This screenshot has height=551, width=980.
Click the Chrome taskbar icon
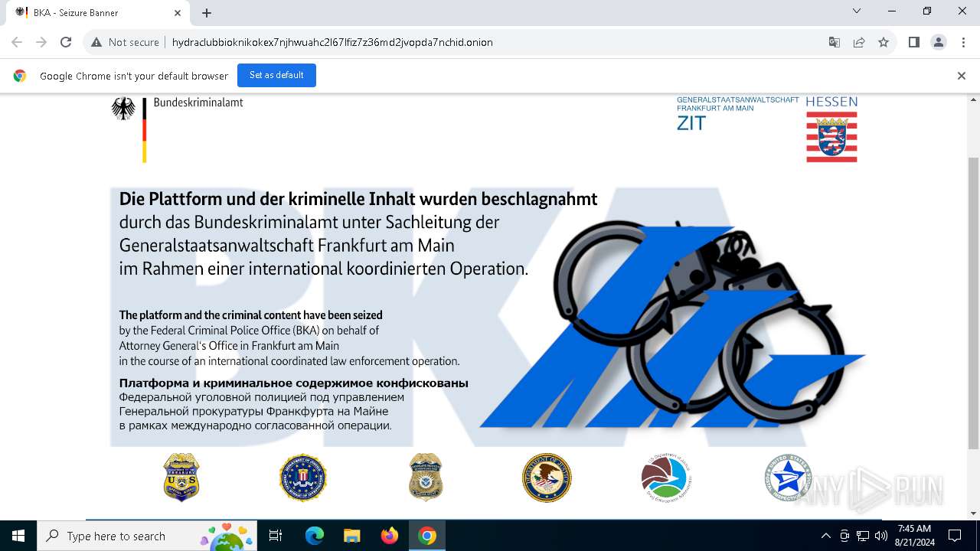[x=427, y=536]
